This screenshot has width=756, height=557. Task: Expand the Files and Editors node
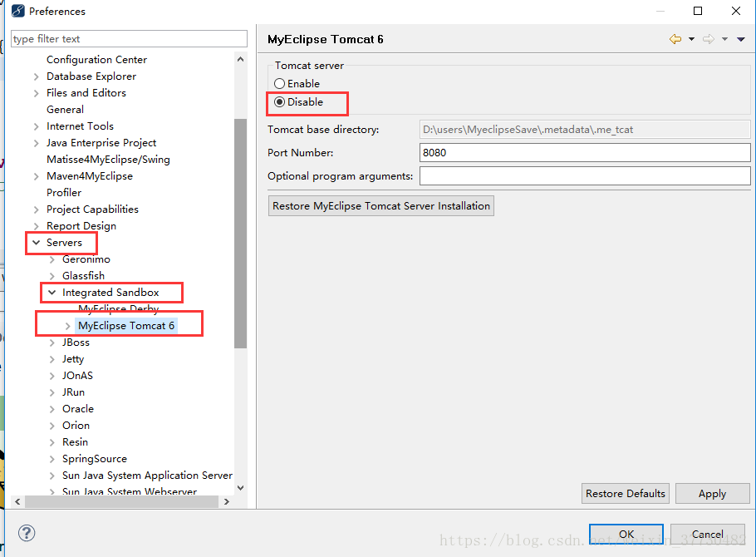pyautogui.click(x=37, y=92)
